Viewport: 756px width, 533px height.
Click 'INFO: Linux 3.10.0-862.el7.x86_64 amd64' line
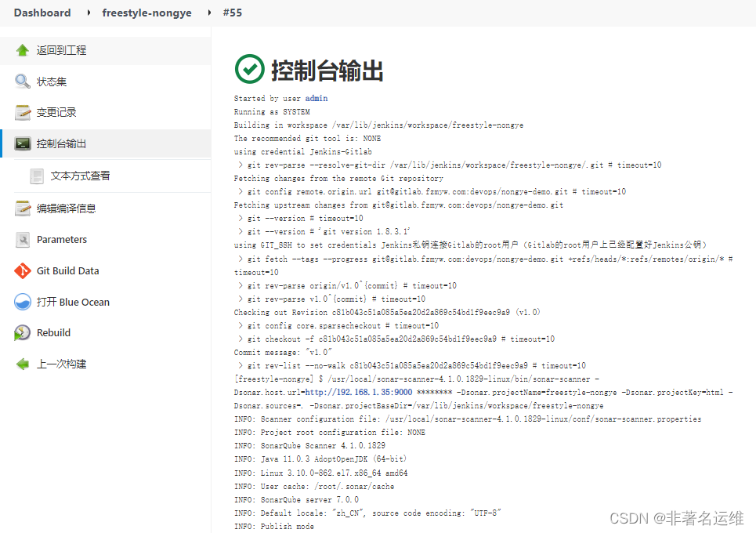point(320,473)
